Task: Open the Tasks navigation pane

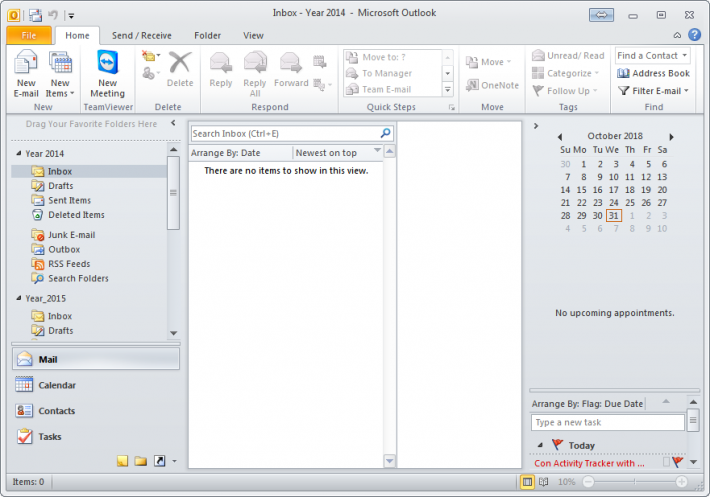Action: tap(49, 437)
